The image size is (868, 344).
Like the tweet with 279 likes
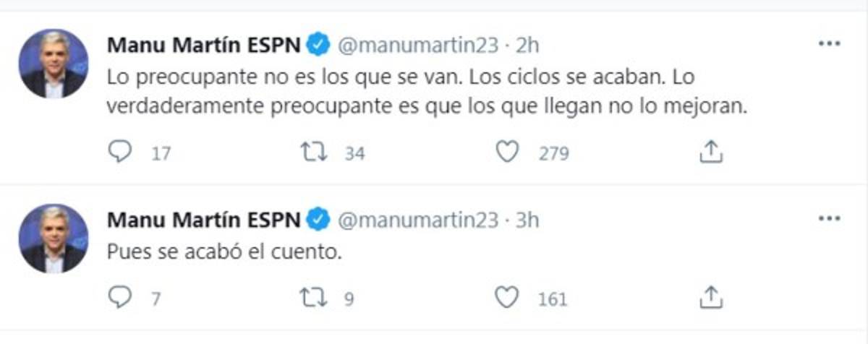point(509,152)
